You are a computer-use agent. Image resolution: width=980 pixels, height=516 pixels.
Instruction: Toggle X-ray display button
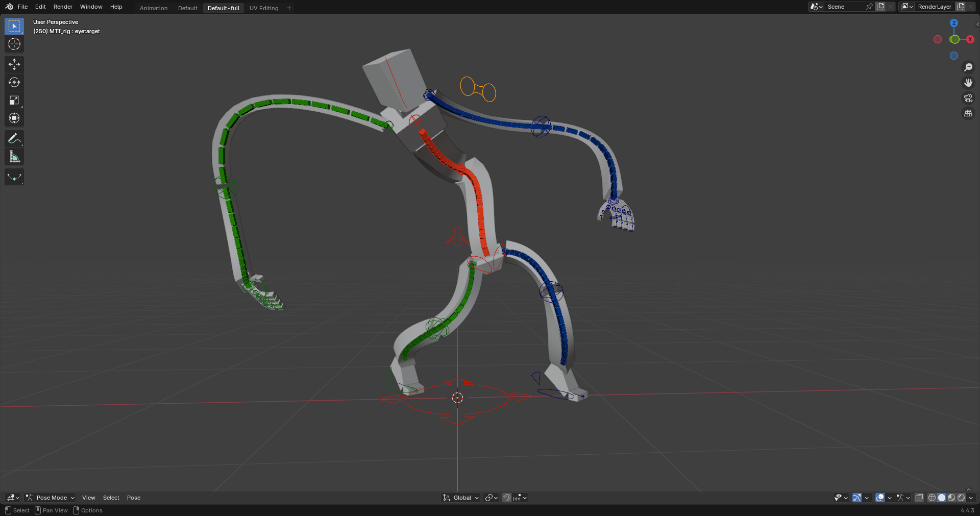[x=919, y=498]
